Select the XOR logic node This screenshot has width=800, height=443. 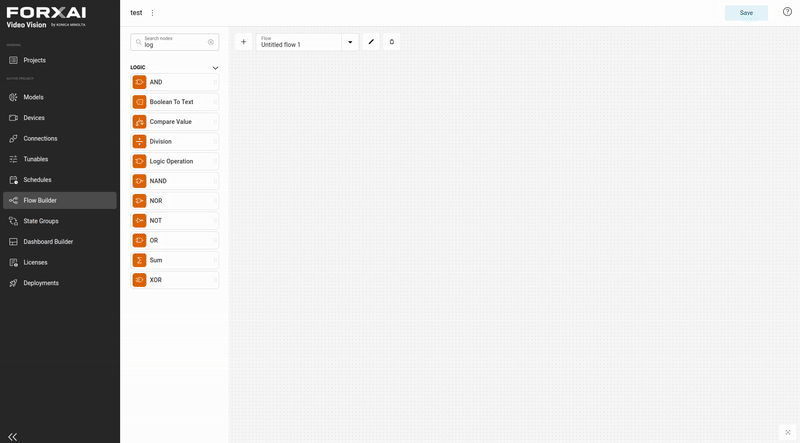(174, 280)
